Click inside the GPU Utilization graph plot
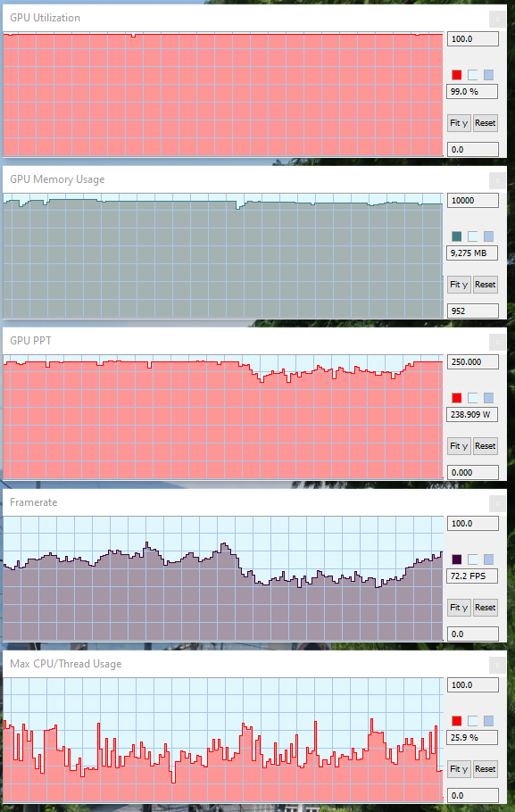 223,95
